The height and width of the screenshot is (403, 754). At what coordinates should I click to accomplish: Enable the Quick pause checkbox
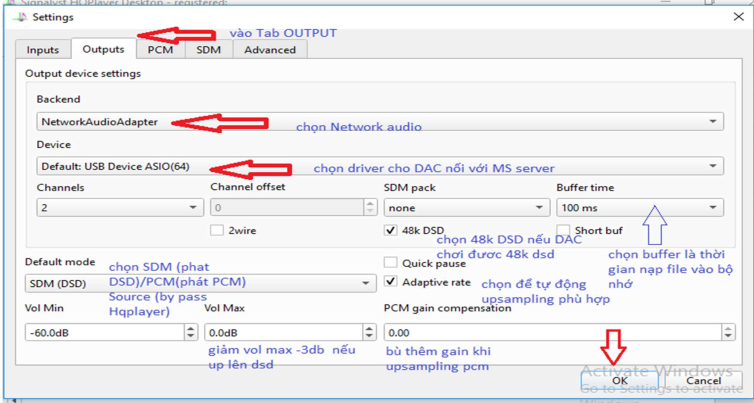(x=390, y=263)
